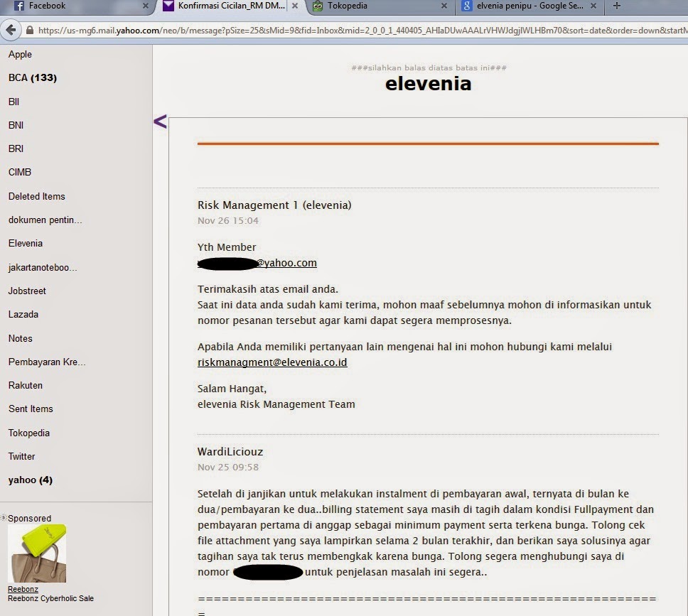The height and width of the screenshot is (616, 688).
Task: Close the Konfirmasi Cicilan tab
Action: click(295, 6)
